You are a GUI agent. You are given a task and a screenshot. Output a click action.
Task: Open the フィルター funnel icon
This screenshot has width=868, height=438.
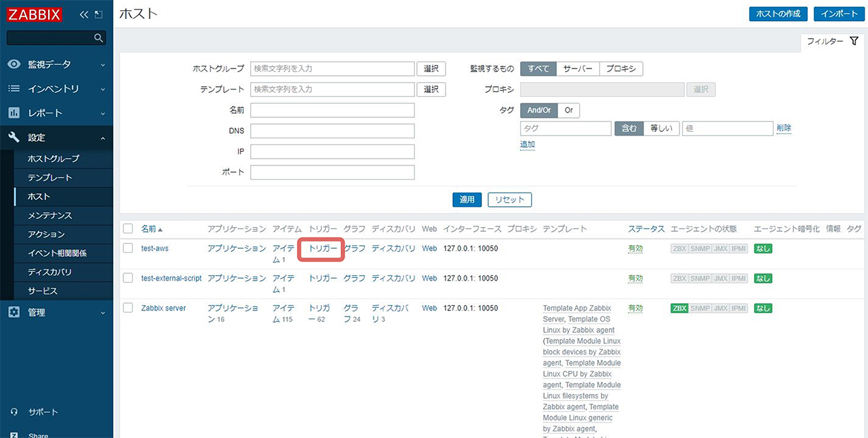click(853, 41)
